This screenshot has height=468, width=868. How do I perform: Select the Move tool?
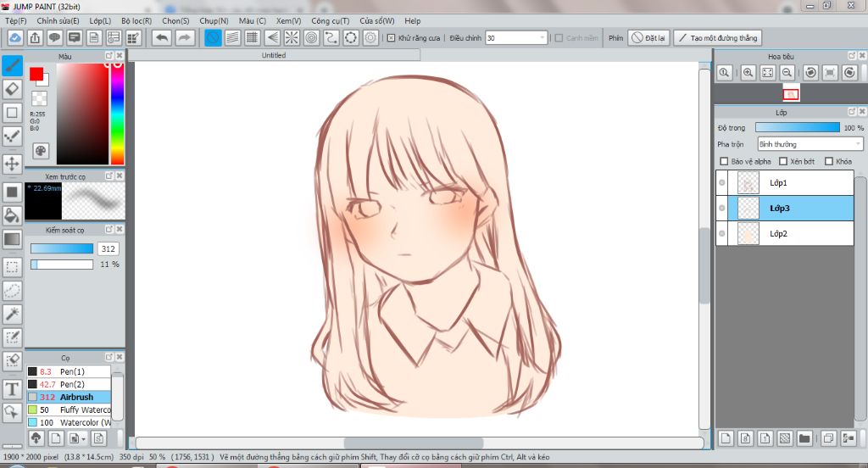pos(12,164)
